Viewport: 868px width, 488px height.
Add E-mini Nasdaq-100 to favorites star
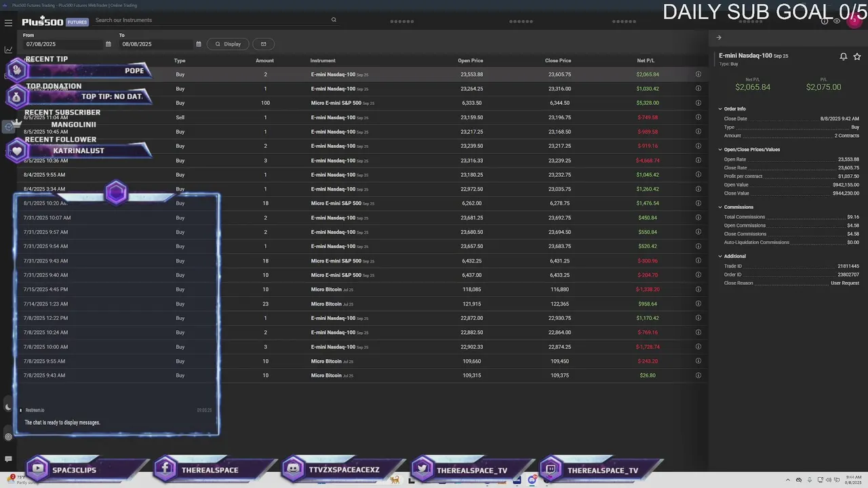click(x=857, y=56)
